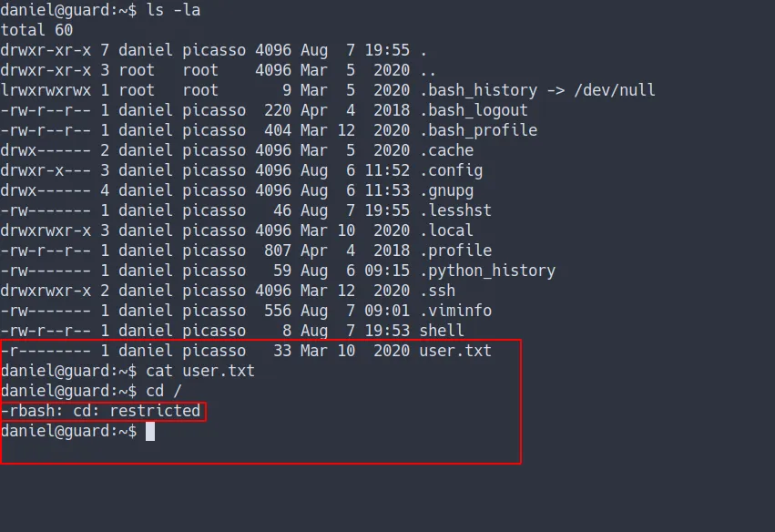Click the 'cd /' command text
This screenshot has width=775, height=532.
coord(165,391)
